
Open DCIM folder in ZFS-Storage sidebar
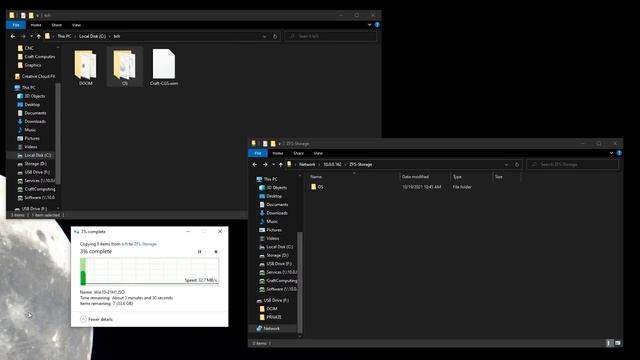(x=269, y=309)
